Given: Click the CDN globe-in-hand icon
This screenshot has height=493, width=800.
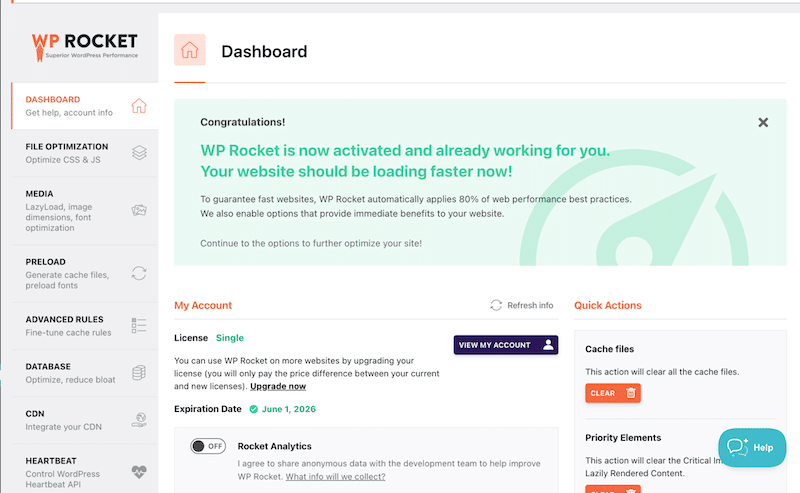Looking at the screenshot, I should pos(139,420).
